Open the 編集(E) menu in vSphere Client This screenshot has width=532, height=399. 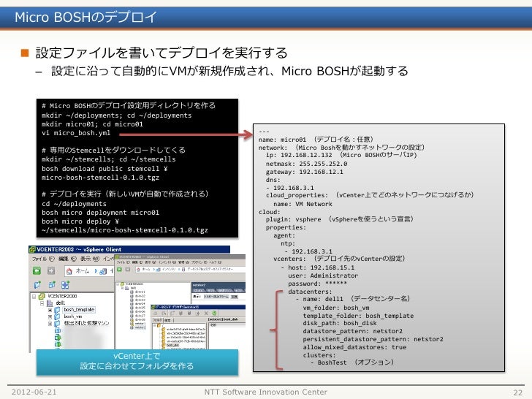(66, 259)
